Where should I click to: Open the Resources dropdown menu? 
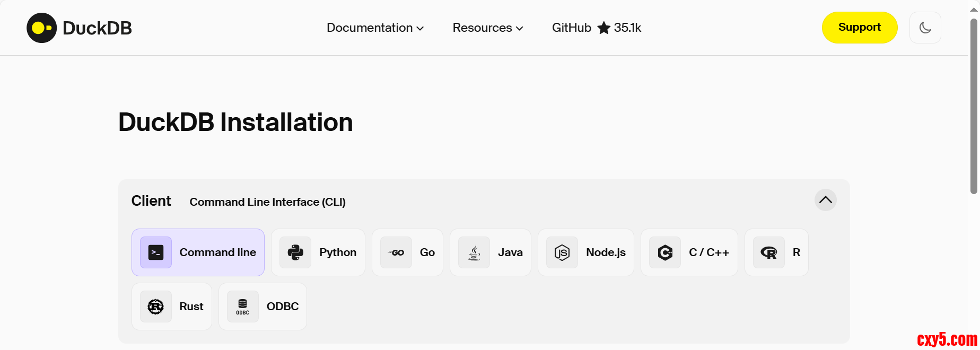pos(487,28)
